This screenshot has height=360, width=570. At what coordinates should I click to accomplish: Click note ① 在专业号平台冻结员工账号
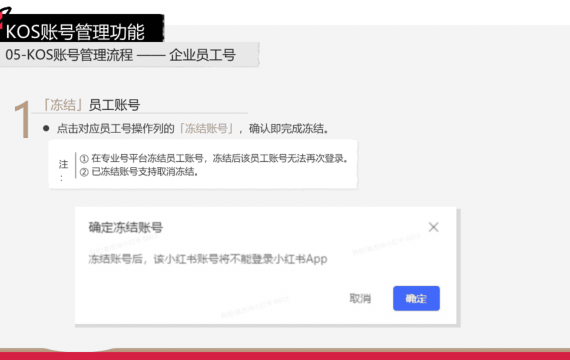click(214, 159)
